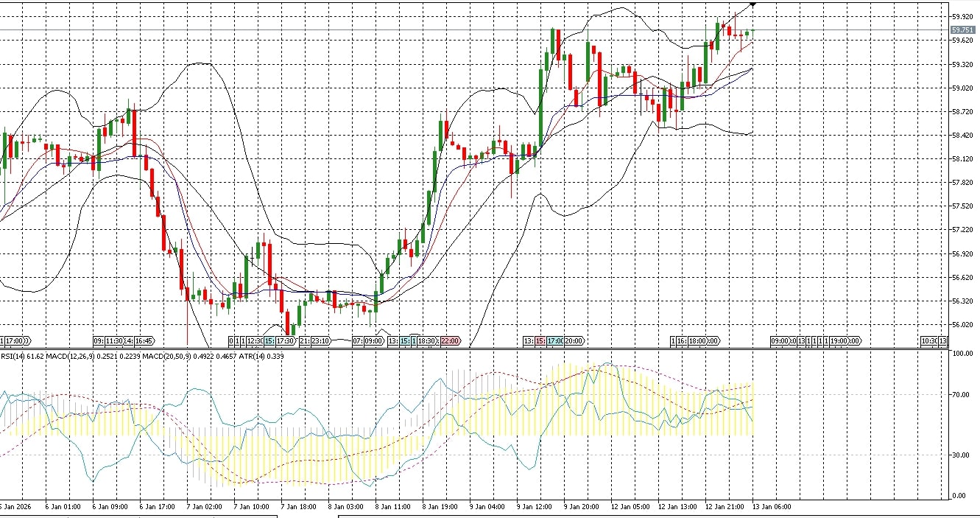Click the 59.920 price scale label
The width and height of the screenshot is (980, 518).
pyautogui.click(x=961, y=16)
